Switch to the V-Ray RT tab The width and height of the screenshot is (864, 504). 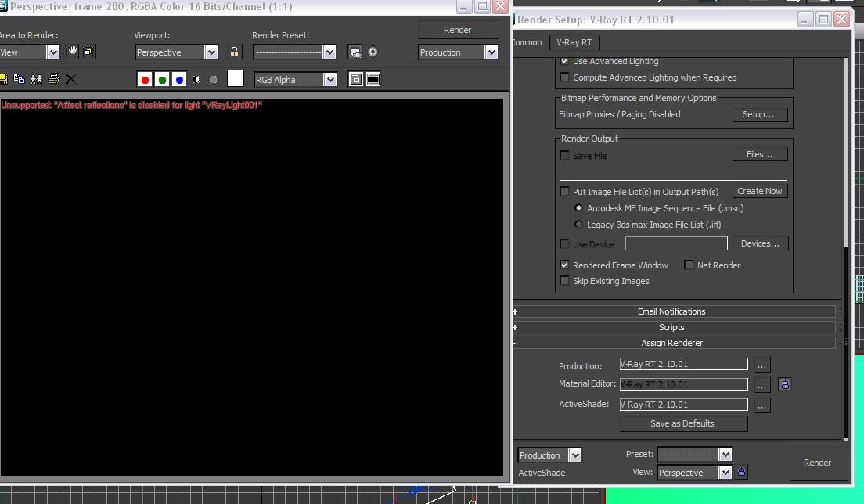coord(574,42)
